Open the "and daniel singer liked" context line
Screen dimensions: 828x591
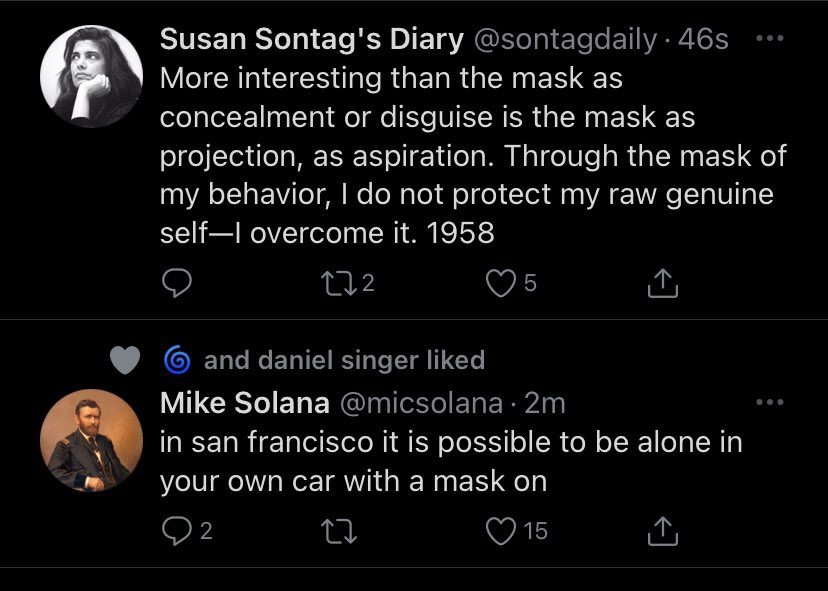[344, 360]
